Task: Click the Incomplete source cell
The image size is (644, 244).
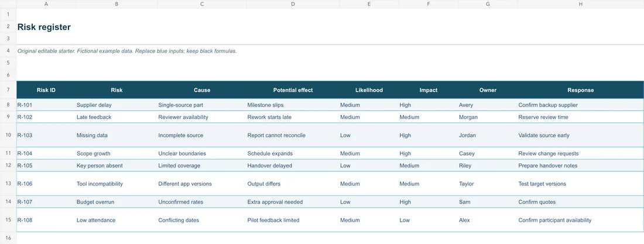Action: 202,135
